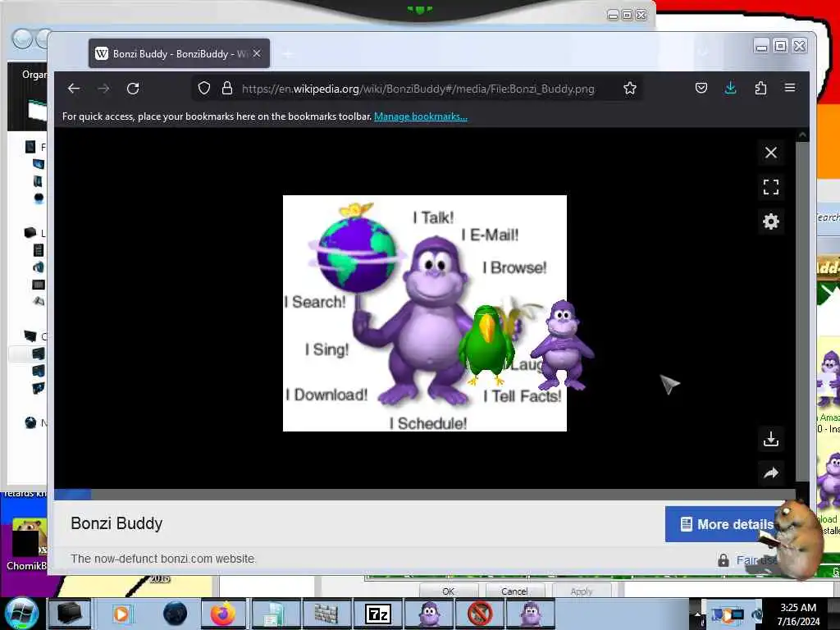This screenshot has width=840, height=630.
Task: Click the media viewer loading progress bar
Action: point(425,495)
